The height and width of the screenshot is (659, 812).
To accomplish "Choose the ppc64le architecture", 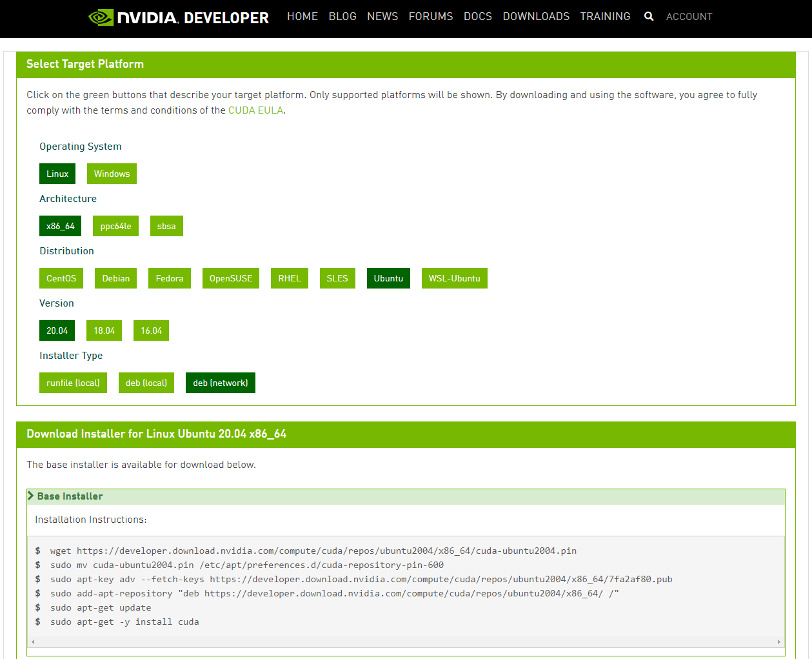I will click(115, 226).
